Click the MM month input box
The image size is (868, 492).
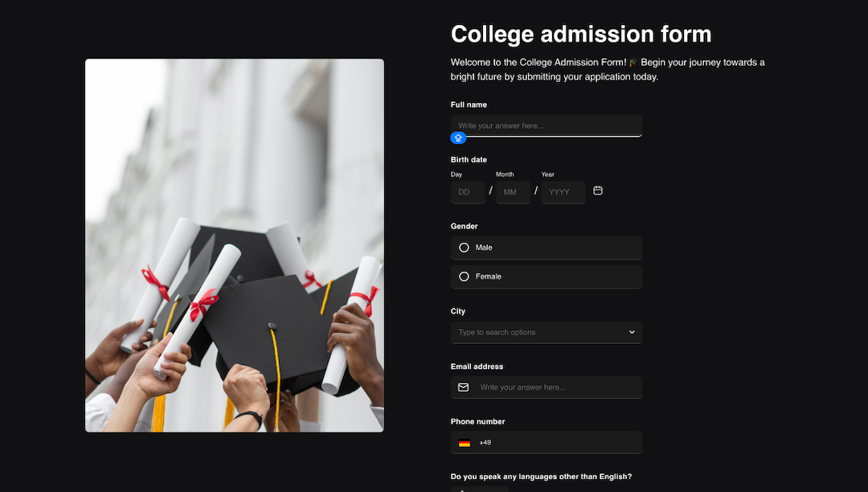[513, 191]
